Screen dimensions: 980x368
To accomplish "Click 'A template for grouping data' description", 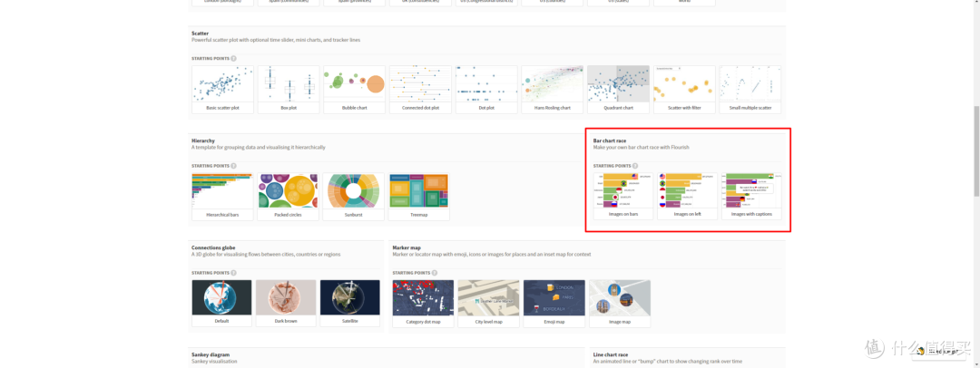I will point(258,148).
